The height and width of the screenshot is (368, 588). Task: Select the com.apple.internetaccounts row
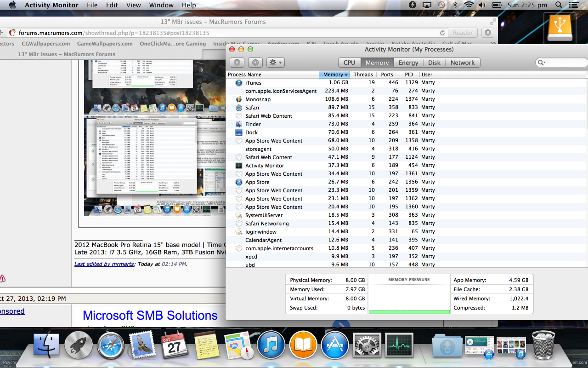[407, 248]
